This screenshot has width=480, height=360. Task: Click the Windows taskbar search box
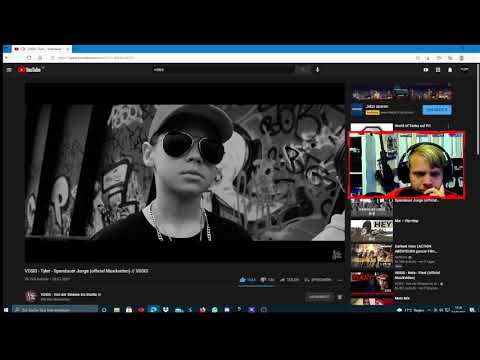click(55, 310)
